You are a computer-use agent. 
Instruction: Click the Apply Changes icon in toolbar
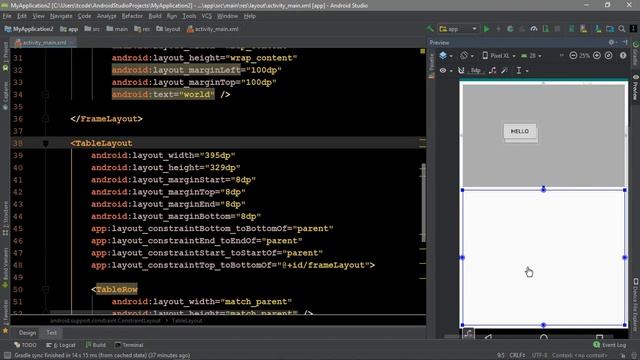tap(498, 29)
